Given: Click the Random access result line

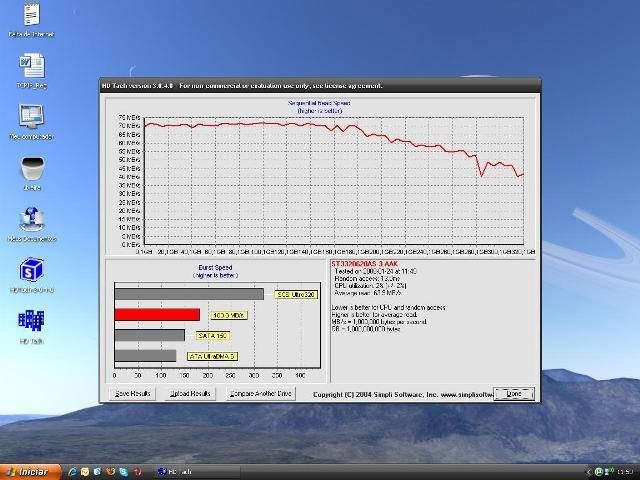Looking at the screenshot, I should 367,278.
